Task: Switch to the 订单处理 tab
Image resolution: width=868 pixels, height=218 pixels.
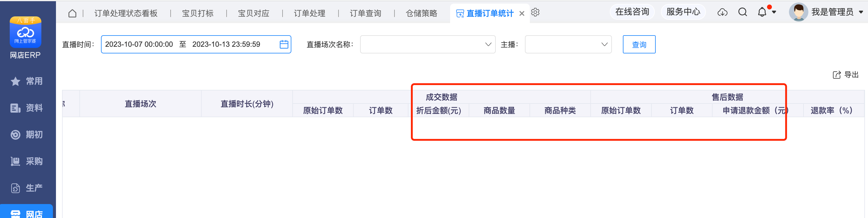Action: pos(309,13)
